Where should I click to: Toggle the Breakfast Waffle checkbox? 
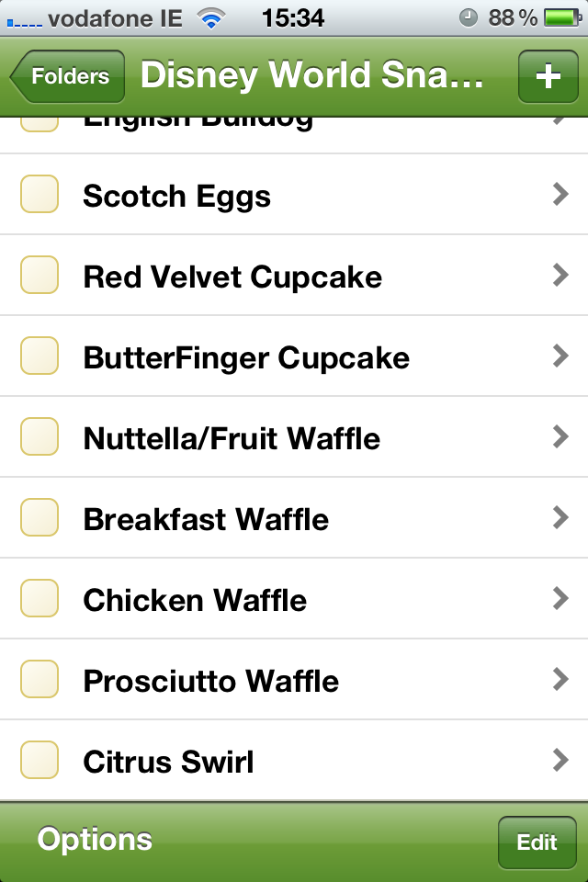(40, 519)
